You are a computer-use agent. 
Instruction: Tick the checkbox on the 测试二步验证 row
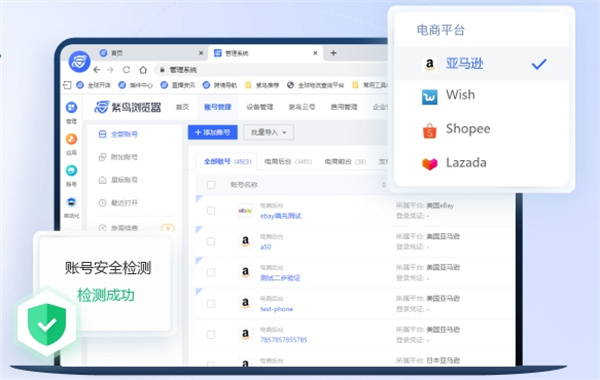point(211,272)
